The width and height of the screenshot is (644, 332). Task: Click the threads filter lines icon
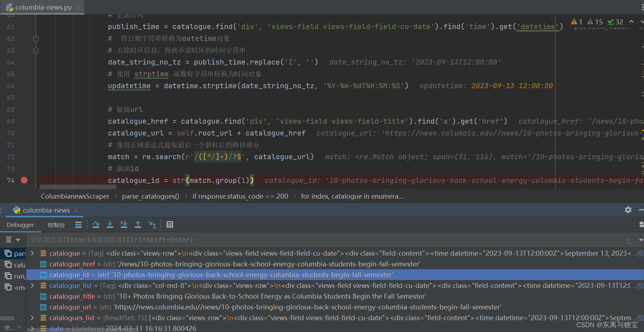(x=9, y=240)
